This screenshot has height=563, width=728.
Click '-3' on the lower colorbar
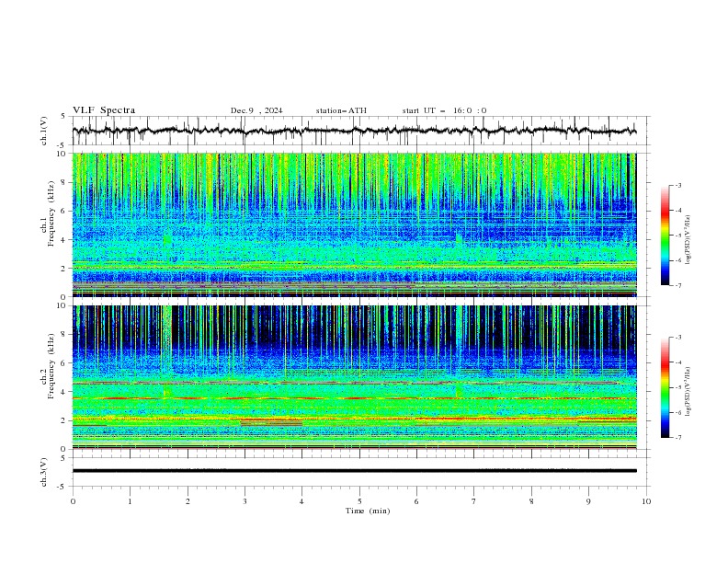[x=678, y=338]
